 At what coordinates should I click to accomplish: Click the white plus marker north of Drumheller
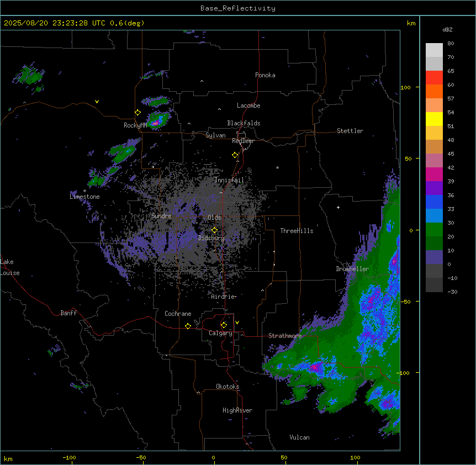338,207
